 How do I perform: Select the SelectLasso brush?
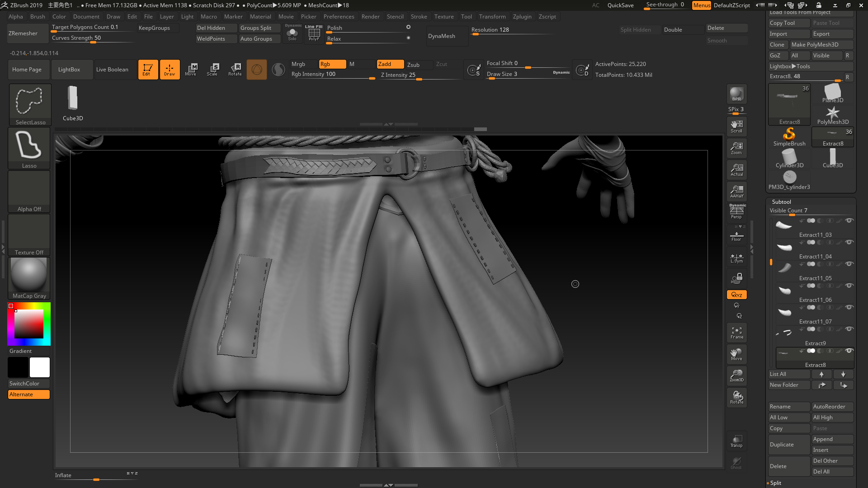click(30, 105)
